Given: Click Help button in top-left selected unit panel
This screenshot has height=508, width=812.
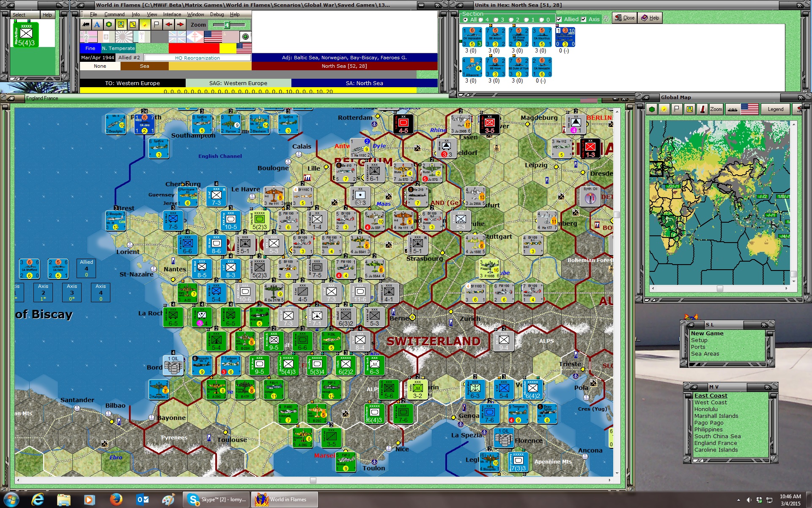Looking at the screenshot, I should 47,15.
